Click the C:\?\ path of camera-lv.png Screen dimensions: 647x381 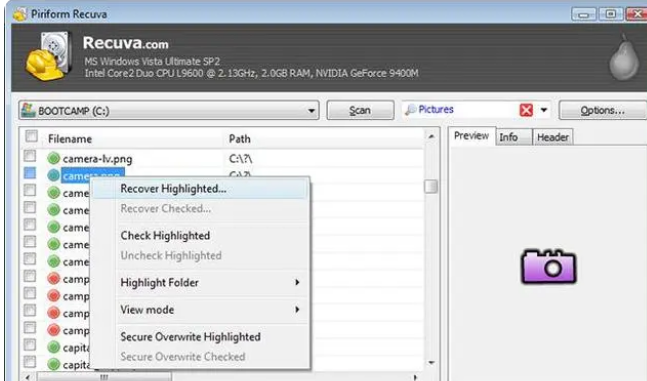tap(240, 159)
